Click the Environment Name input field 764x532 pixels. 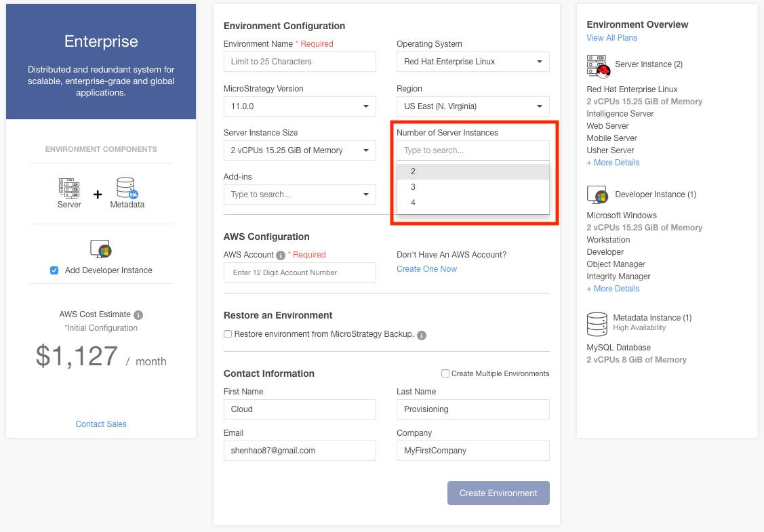[x=299, y=62]
